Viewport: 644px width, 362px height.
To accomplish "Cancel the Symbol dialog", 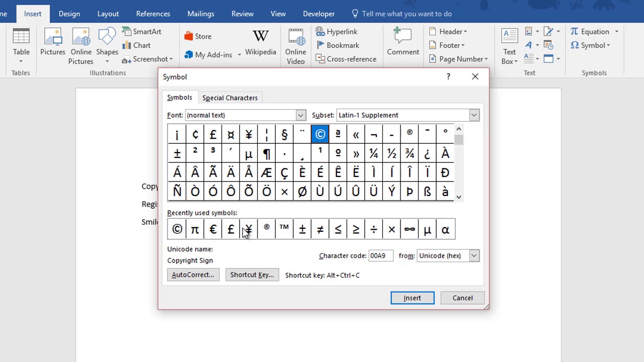I will (462, 298).
